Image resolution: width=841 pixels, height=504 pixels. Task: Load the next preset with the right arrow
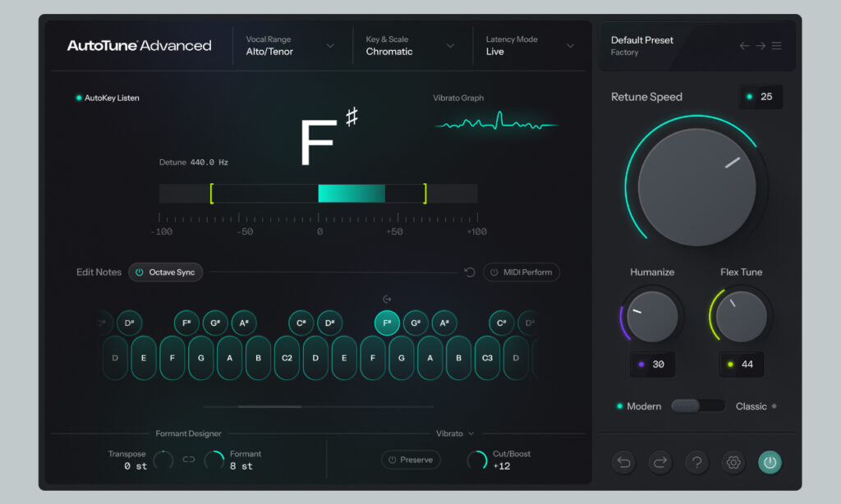(761, 46)
